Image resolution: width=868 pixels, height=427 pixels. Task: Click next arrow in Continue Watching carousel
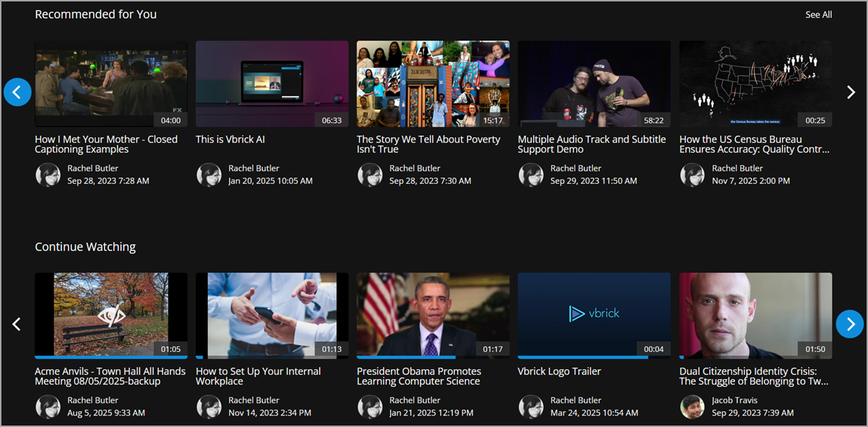(851, 324)
